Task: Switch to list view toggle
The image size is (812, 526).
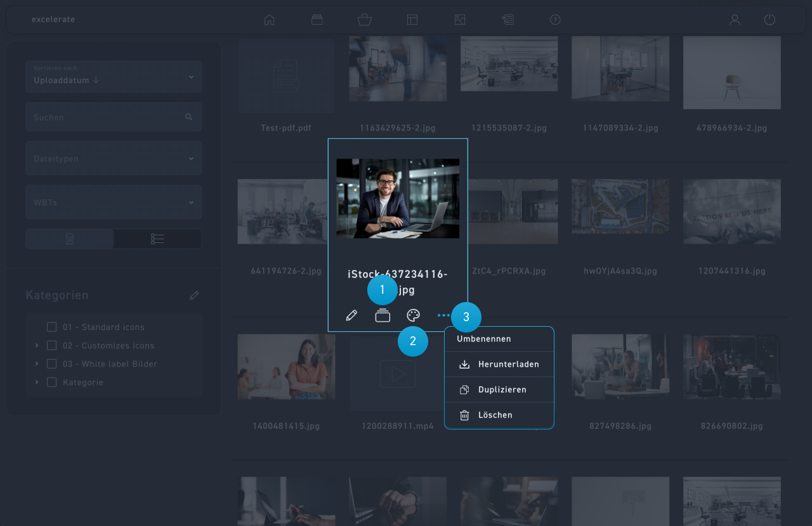Action: [157, 239]
